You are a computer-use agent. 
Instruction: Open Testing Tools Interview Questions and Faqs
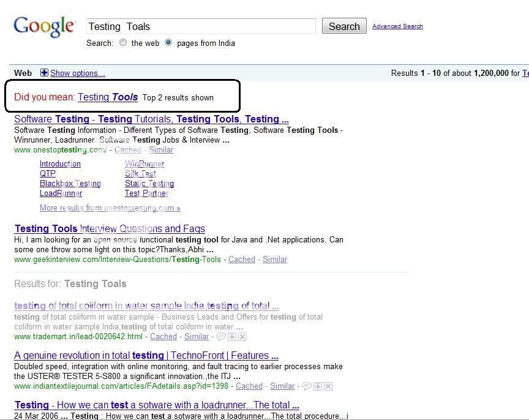(x=110, y=229)
